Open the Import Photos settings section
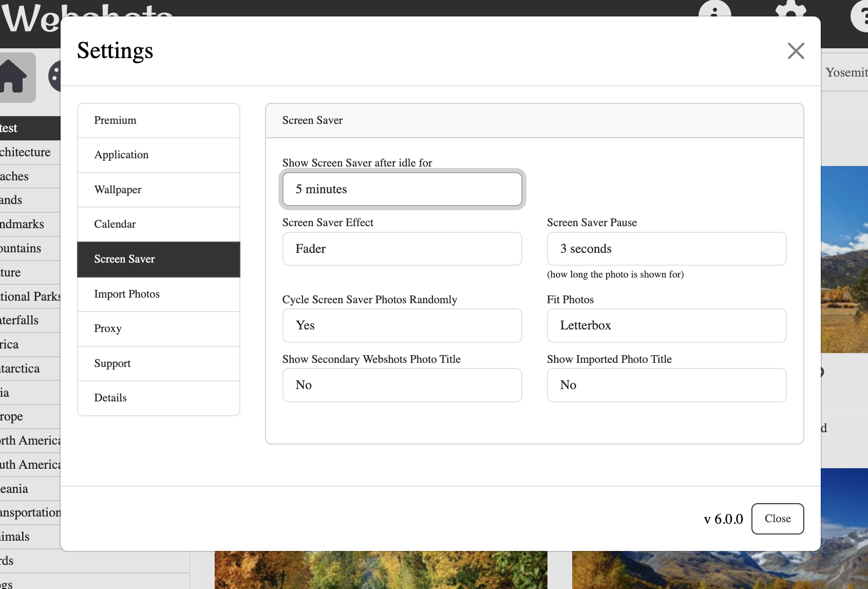The image size is (868, 589). [159, 294]
